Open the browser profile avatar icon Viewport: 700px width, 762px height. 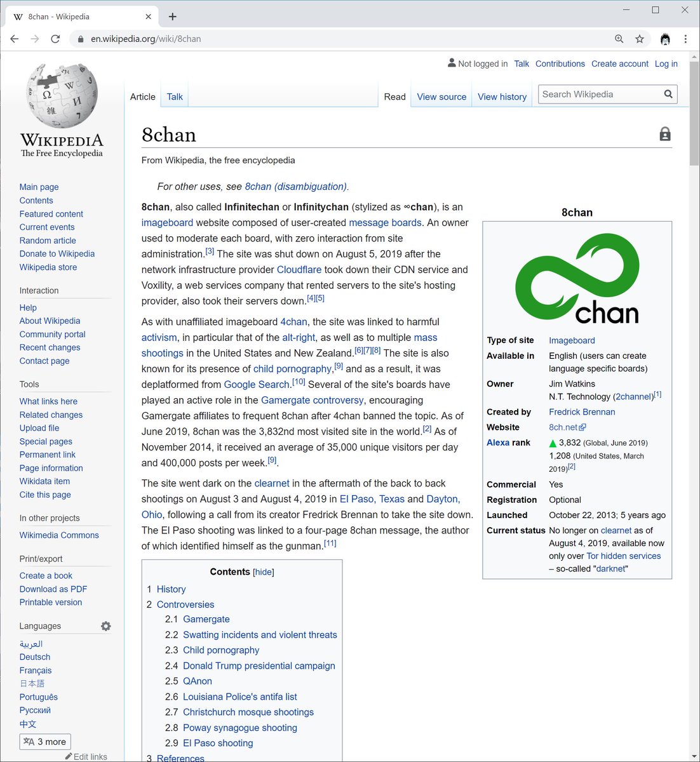(x=665, y=39)
